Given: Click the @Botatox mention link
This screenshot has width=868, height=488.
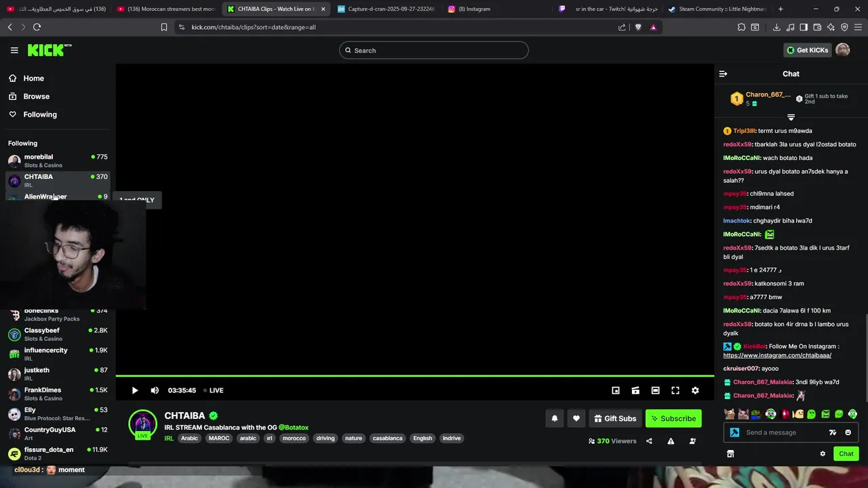Looking at the screenshot, I should [x=294, y=428].
